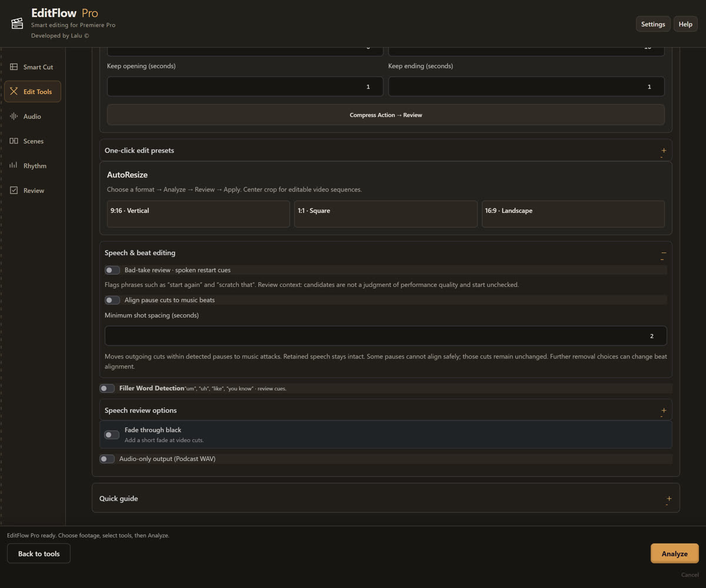Click the Cancel link

pos(690,574)
